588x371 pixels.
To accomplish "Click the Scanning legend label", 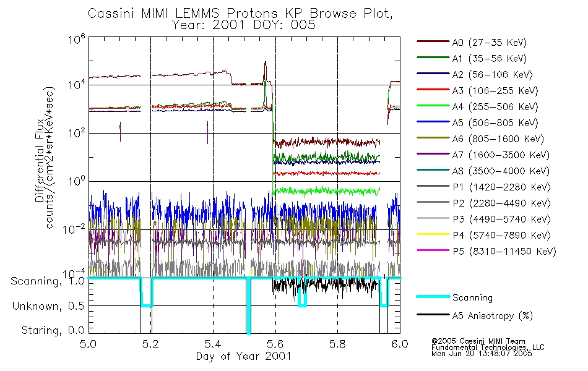I will [x=472, y=298].
